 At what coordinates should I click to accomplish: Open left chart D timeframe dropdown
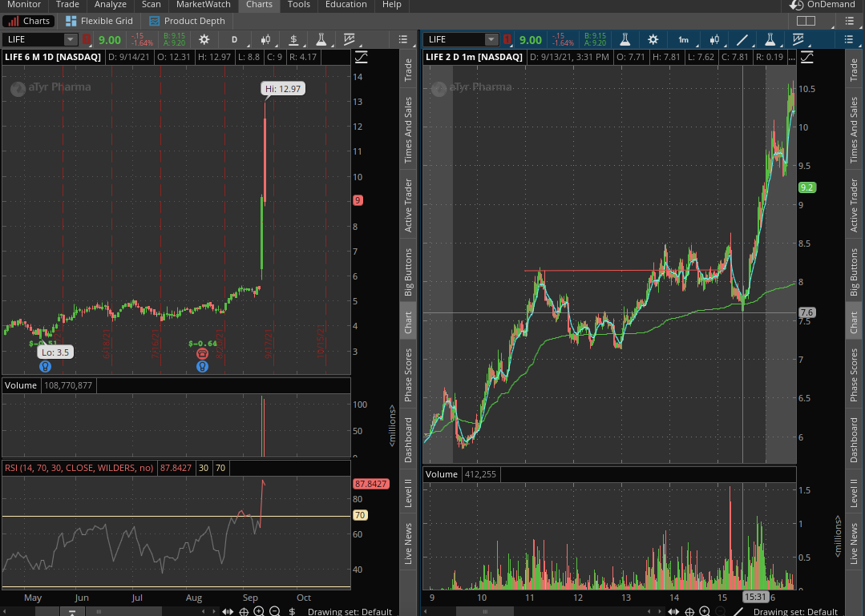pyautogui.click(x=235, y=40)
